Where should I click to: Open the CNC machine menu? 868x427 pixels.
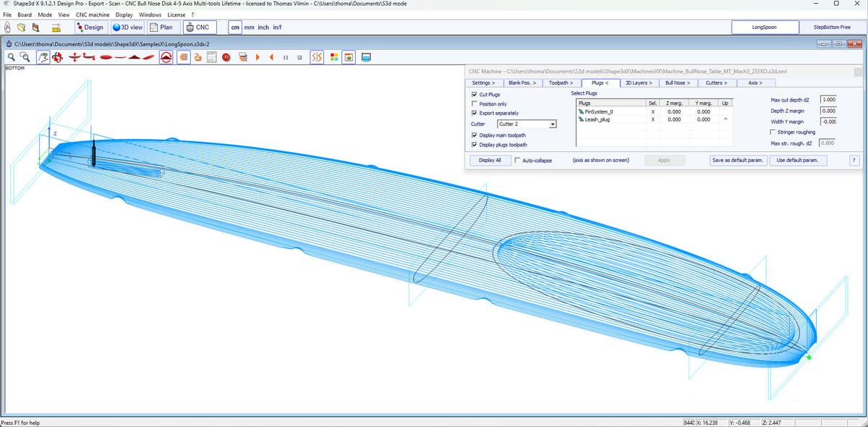[92, 14]
